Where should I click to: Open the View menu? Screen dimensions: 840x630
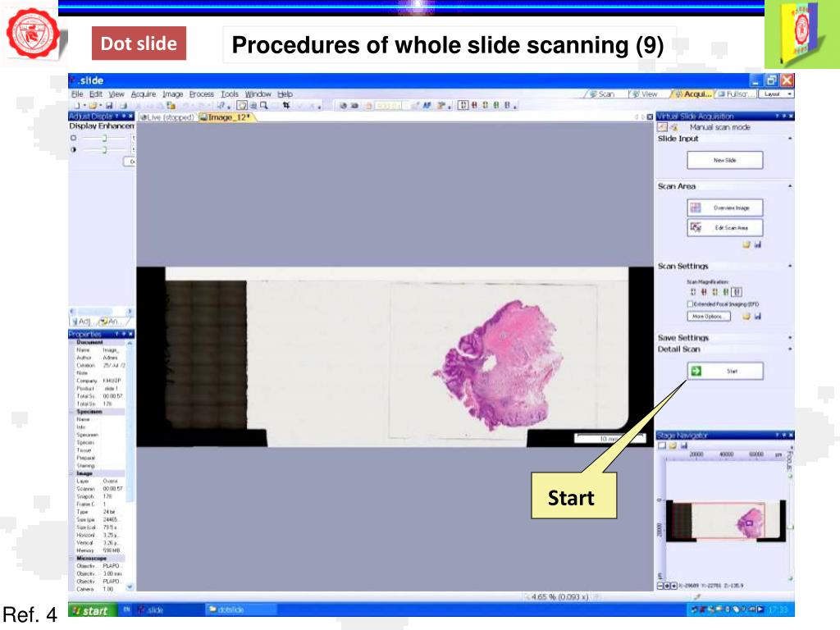[x=116, y=94]
